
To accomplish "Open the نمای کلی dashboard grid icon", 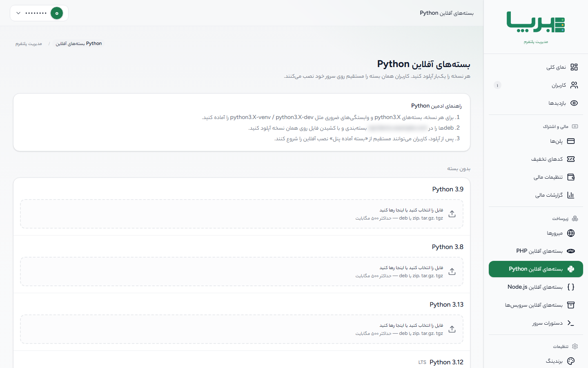I will (574, 67).
